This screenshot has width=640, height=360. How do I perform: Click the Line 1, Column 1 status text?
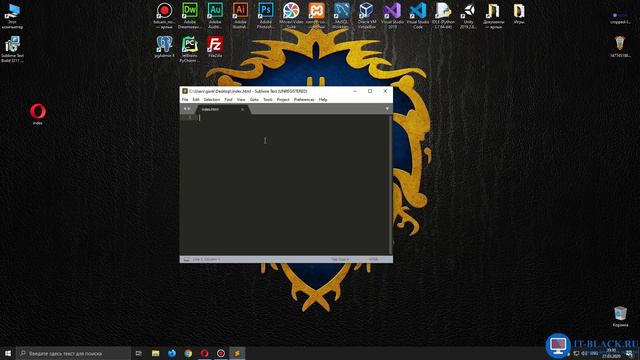(206, 260)
